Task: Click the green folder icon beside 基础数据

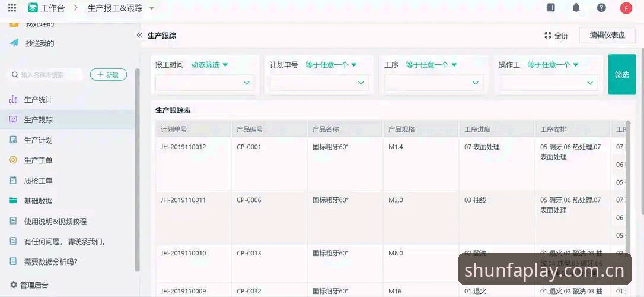Action: [x=14, y=200]
